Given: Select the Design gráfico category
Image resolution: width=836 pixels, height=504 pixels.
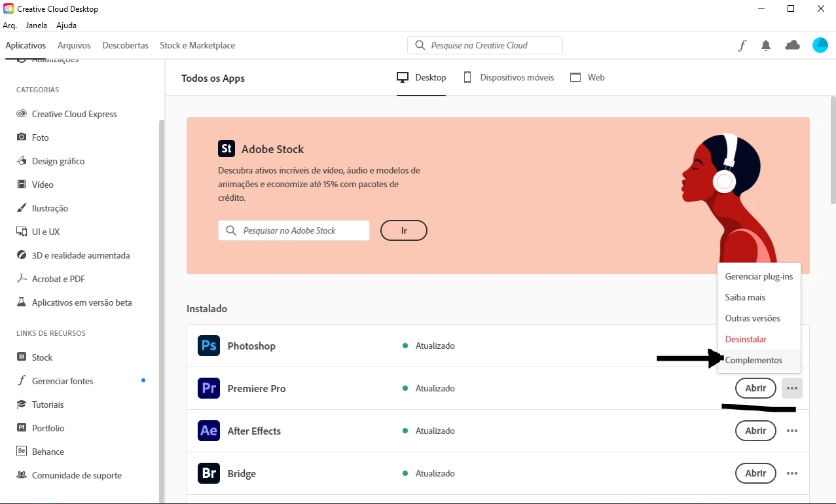Looking at the screenshot, I should [x=50, y=161].
